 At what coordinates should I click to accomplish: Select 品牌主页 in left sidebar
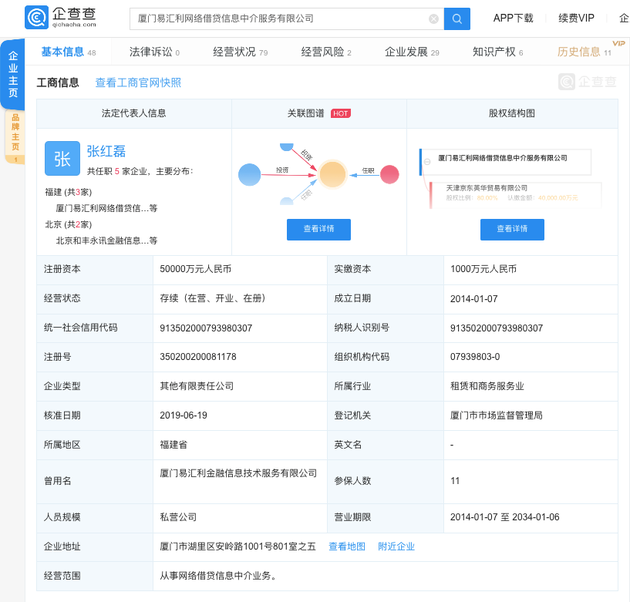pyautogui.click(x=15, y=134)
